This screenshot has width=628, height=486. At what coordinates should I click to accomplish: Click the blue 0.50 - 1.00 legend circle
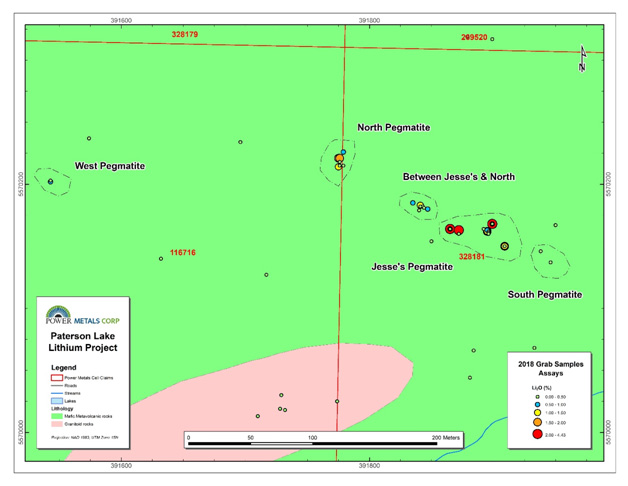[x=537, y=404]
